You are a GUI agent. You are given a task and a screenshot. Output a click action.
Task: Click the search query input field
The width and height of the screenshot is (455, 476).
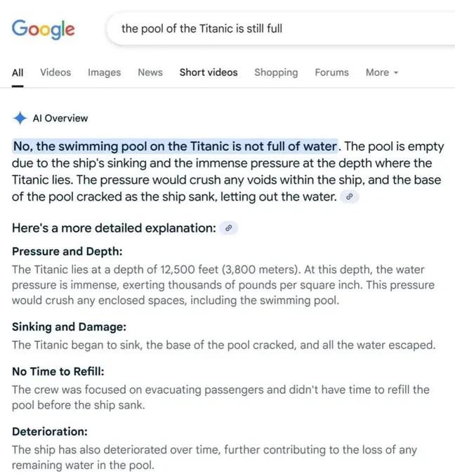click(x=281, y=29)
